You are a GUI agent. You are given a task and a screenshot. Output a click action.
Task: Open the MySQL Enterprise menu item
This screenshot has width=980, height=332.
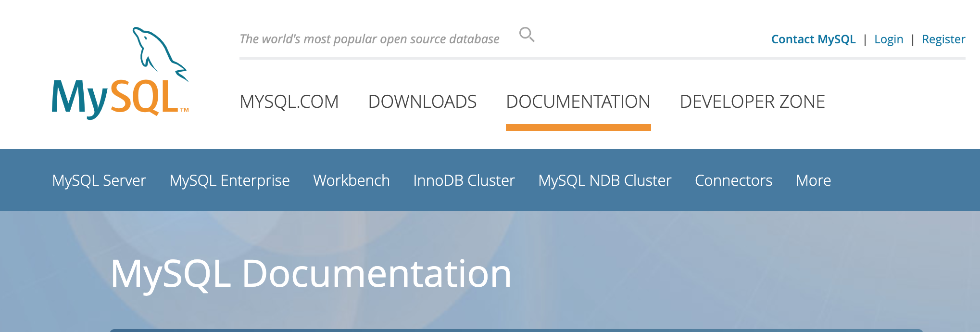click(229, 180)
